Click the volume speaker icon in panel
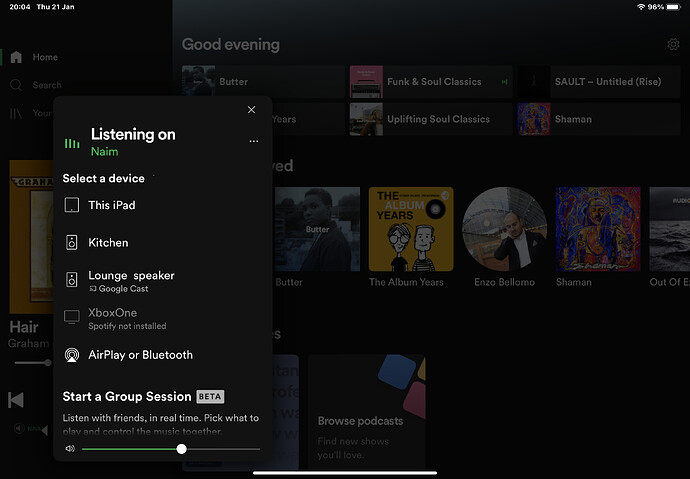690x479 pixels. (x=70, y=449)
